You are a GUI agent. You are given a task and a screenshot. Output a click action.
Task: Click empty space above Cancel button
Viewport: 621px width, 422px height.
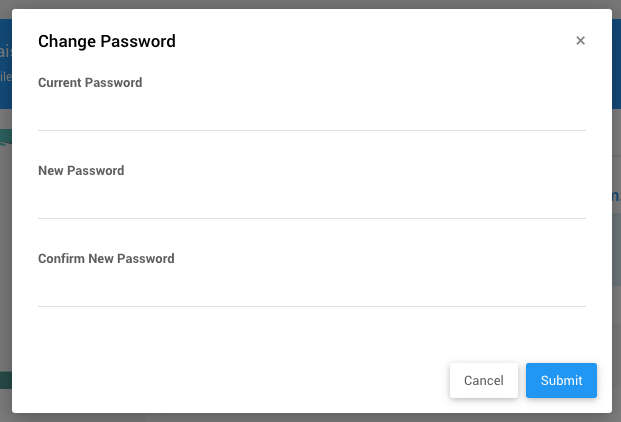coord(484,335)
